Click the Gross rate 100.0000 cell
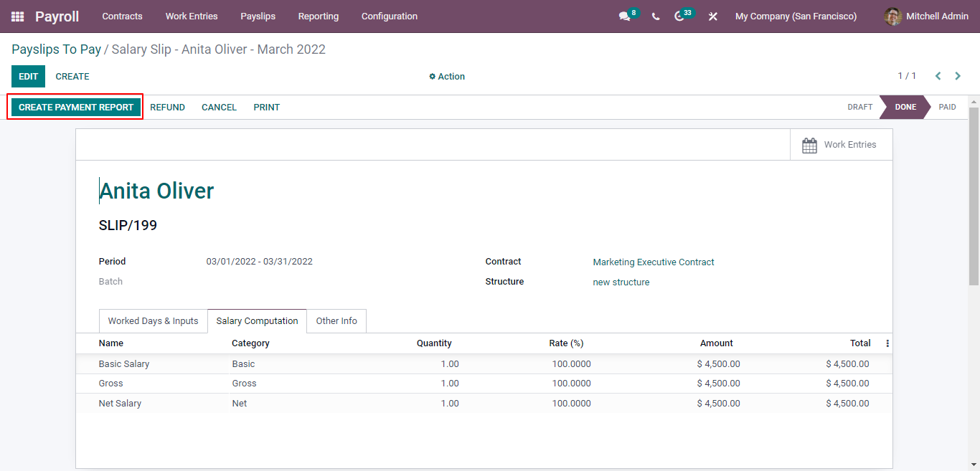Viewport: 980px width, 471px height. coord(571,384)
